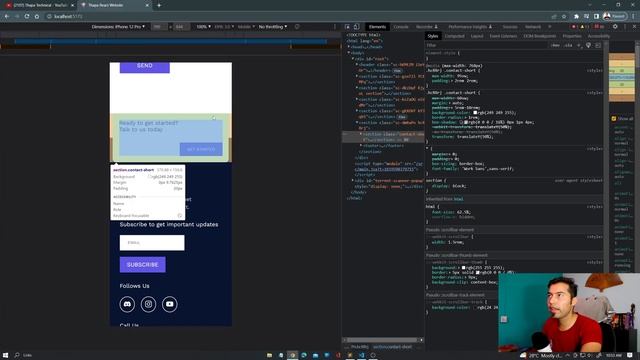Add a new style rule with plus

pos(579,45)
